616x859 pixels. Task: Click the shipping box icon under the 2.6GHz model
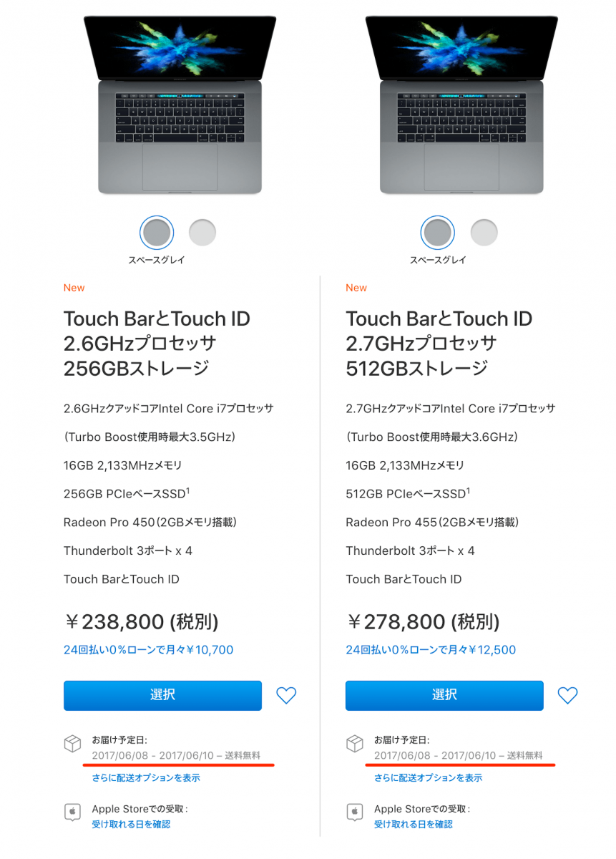coord(72,744)
